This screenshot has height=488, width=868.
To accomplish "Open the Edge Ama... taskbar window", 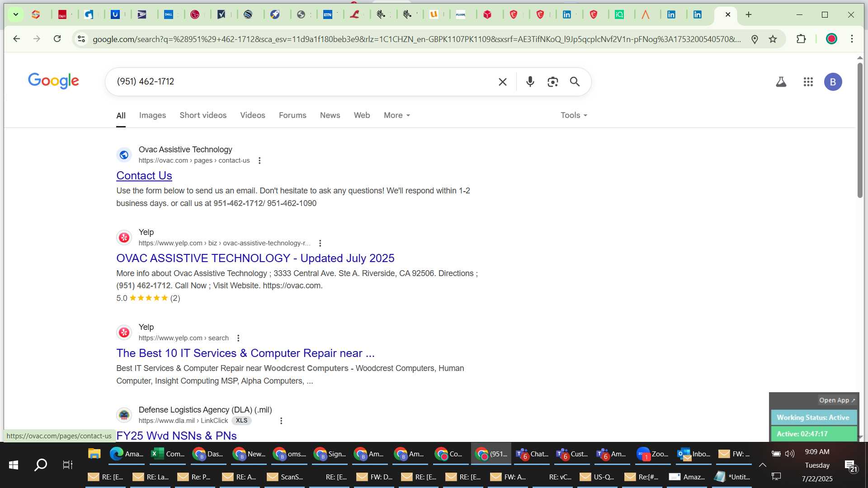I will click(x=127, y=454).
